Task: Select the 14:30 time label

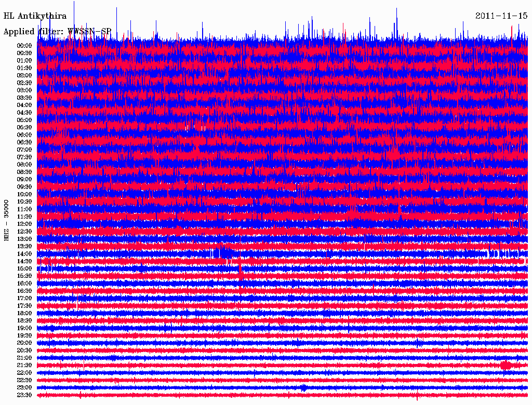Action: coord(24,262)
